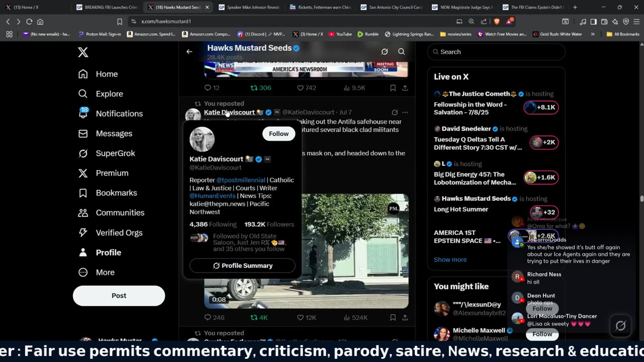The height and width of the screenshot is (362, 644).
Task: Click the white Post button
Action: coord(119,296)
